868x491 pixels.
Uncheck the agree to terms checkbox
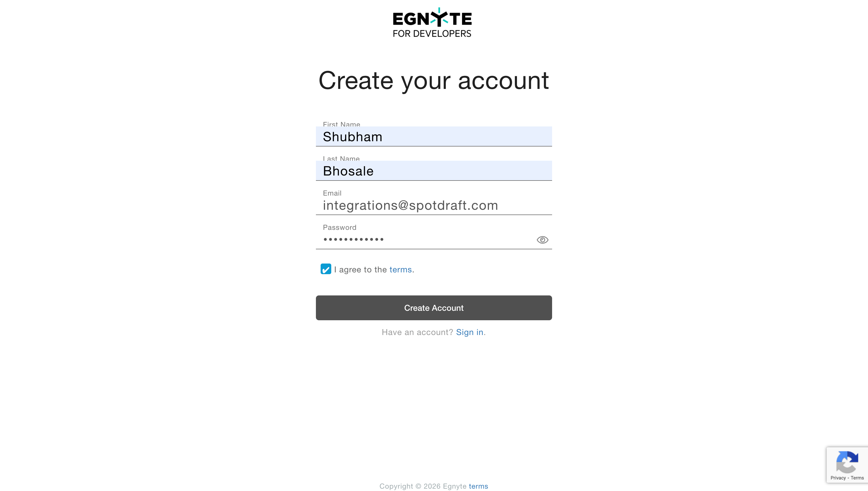click(x=325, y=269)
